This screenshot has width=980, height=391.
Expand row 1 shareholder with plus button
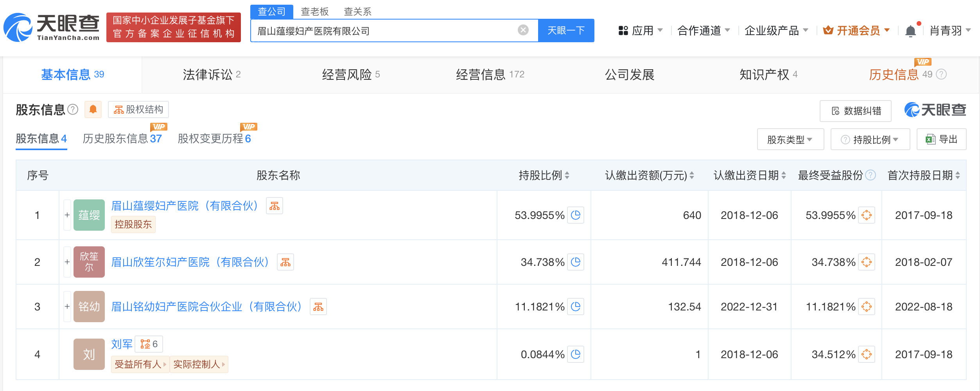tap(67, 215)
